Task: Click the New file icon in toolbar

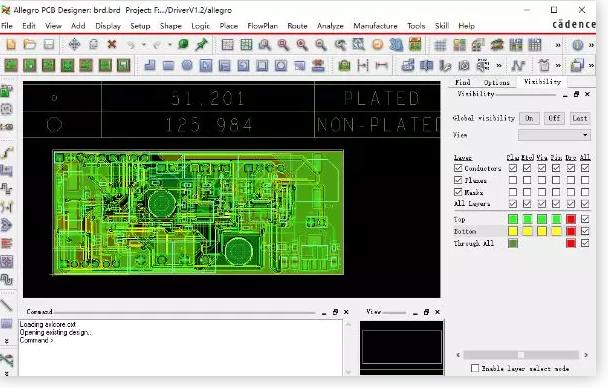Action: click(11, 45)
